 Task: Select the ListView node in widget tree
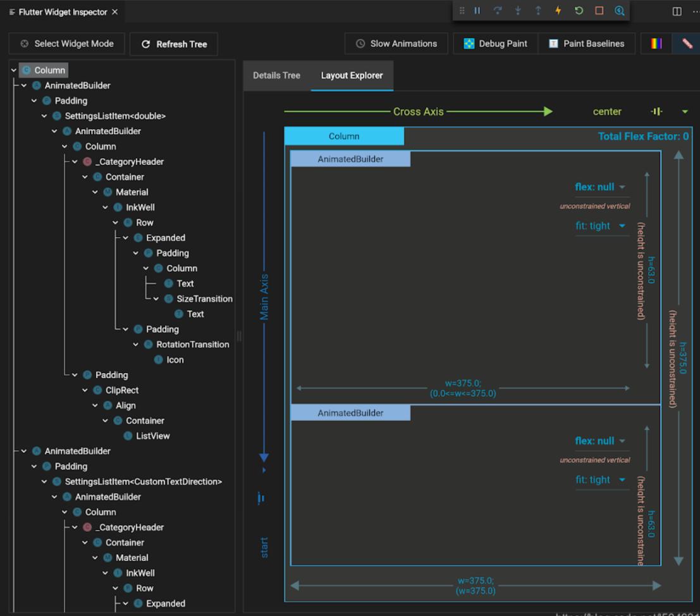coord(152,436)
